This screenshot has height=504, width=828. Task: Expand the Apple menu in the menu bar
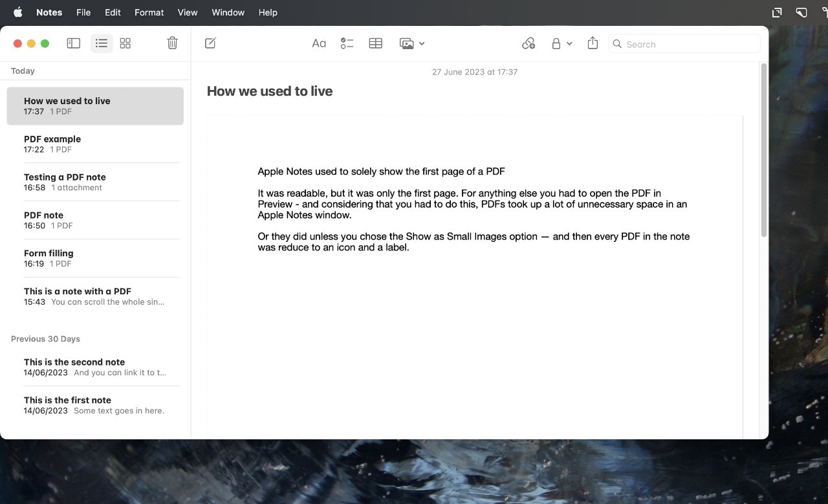(x=17, y=12)
